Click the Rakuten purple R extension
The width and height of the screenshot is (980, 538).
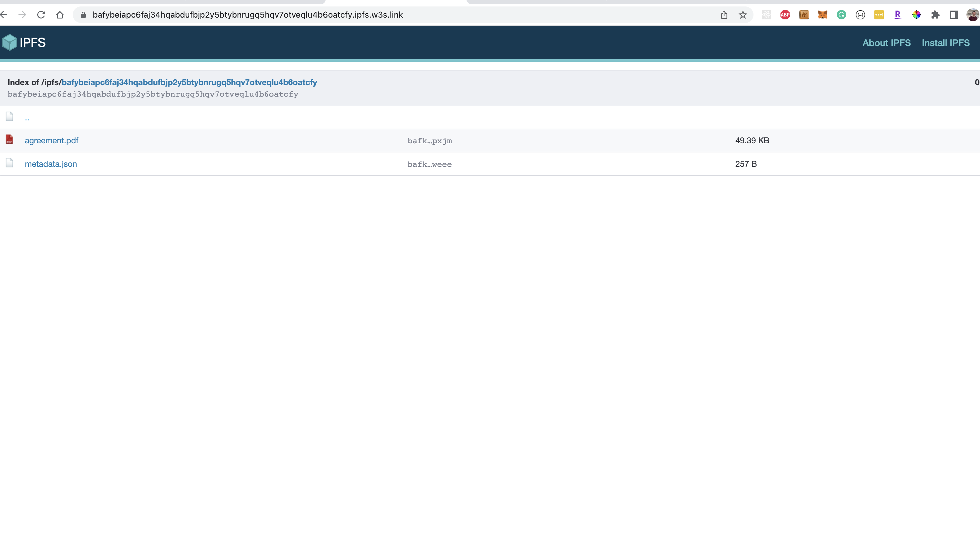[x=898, y=15]
